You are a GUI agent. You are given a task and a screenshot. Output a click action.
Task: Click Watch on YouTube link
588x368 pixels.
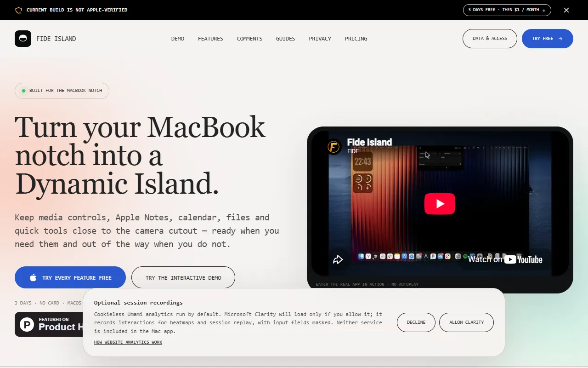pos(505,259)
